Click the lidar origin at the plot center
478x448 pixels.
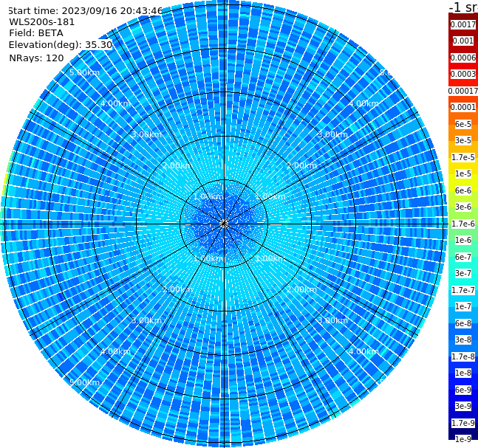tap(224, 224)
